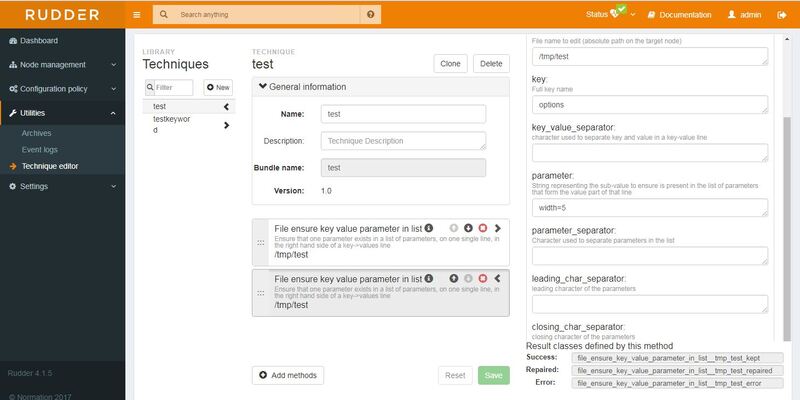Select the test technique row
Image resolution: width=800 pixels, height=400 pixels.
tap(189, 107)
